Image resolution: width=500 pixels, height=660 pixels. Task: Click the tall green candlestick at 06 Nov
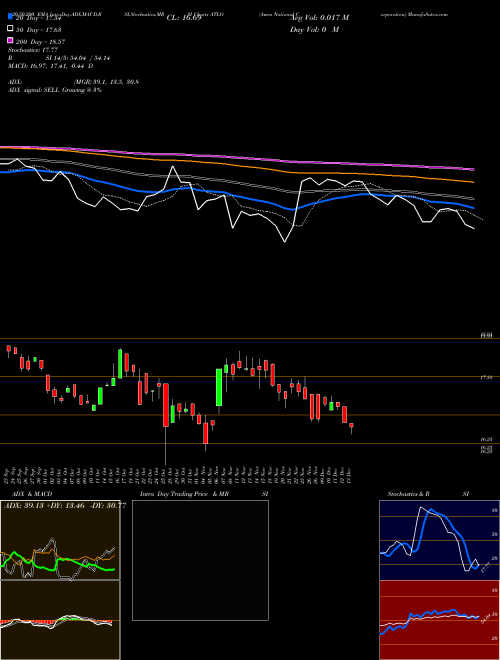click(x=219, y=388)
